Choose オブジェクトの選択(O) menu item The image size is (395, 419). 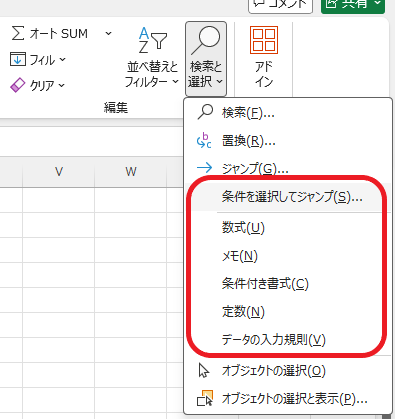coord(288,371)
